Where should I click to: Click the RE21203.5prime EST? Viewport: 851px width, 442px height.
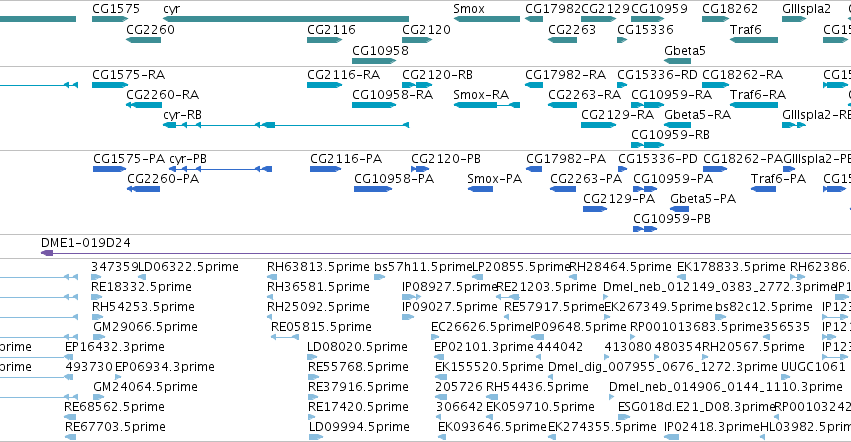coord(507,297)
